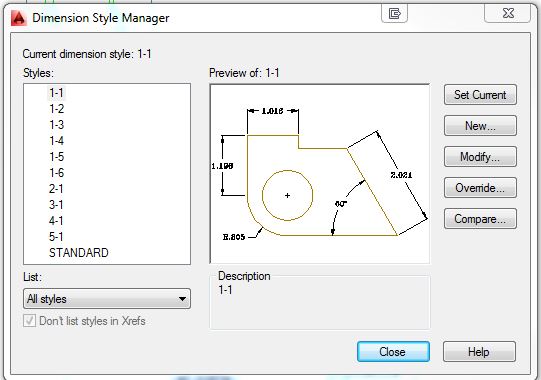Click the Close button
Image resolution: width=541 pixels, height=380 pixels.
393,352
